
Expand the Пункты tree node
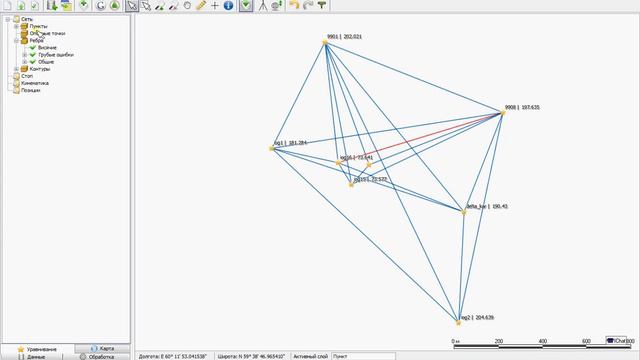[x=16, y=27]
